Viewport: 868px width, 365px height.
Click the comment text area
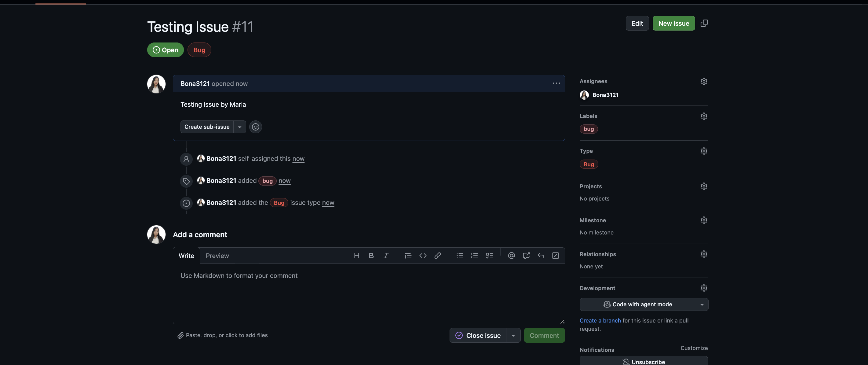coord(368,293)
